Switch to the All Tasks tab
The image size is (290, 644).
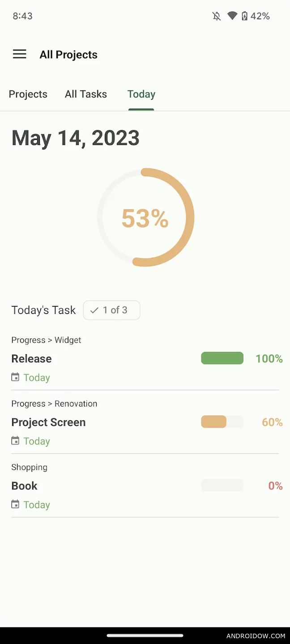[86, 94]
